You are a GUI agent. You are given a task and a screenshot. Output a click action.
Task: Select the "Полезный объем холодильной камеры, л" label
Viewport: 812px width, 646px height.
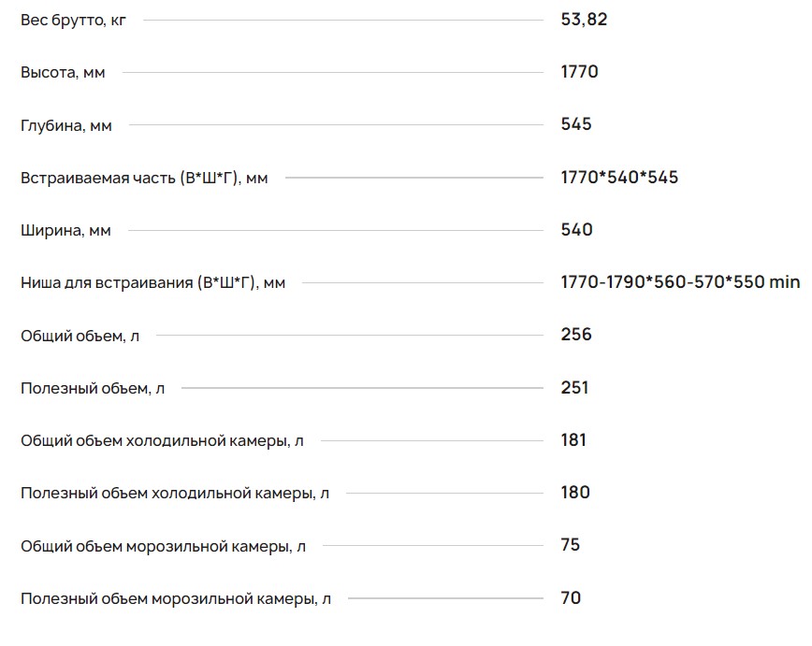(x=175, y=493)
